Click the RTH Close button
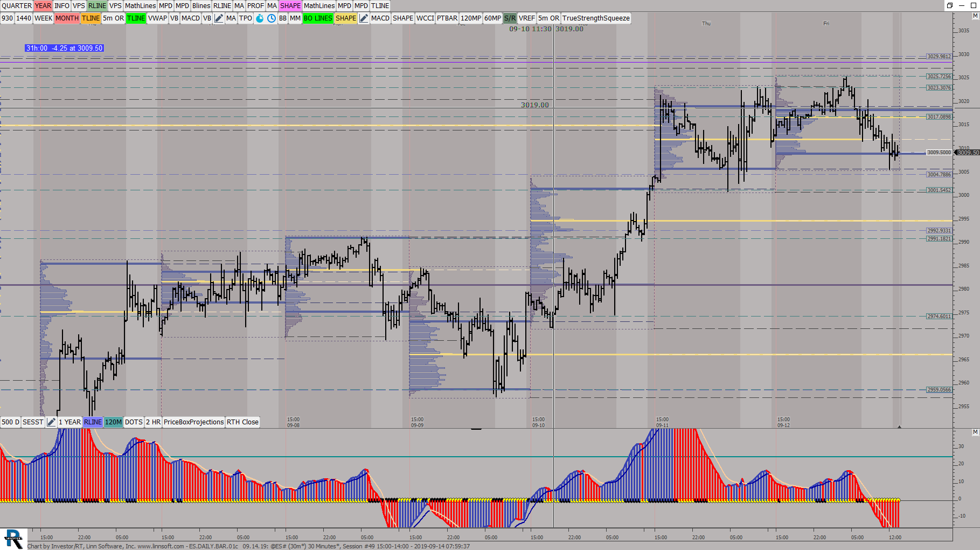 pyautogui.click(x=242, y=422)
